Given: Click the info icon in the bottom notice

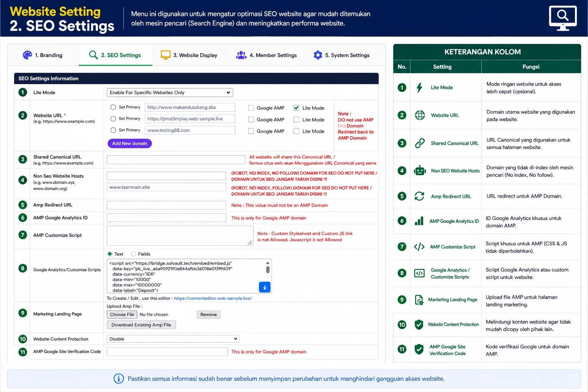Looking at the screenshot, I should pos(119,379).
